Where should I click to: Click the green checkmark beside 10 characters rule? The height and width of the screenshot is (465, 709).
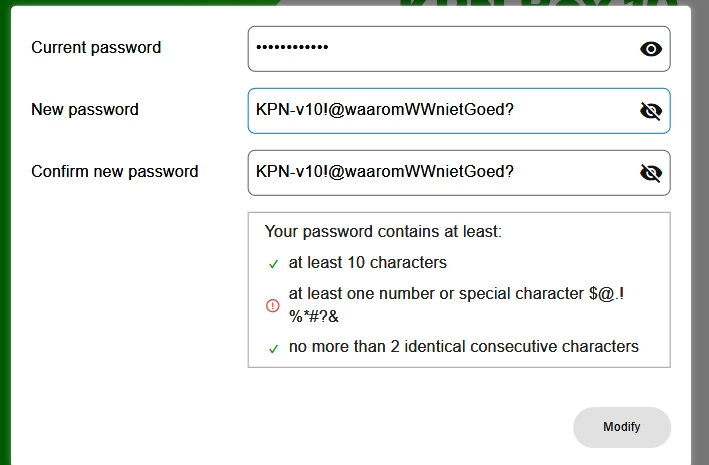(273, 264)
